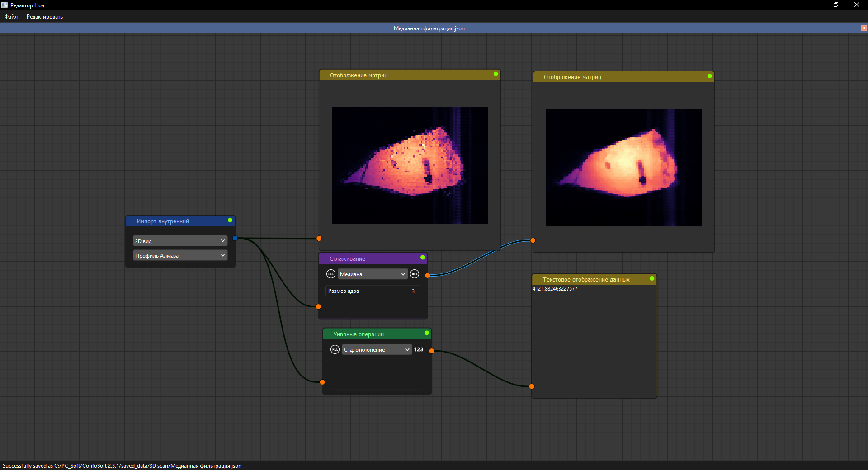Screen dimensions: 868x470
Task: Click the input socket of Текстовое отображение данных
Action: (532, 386)
